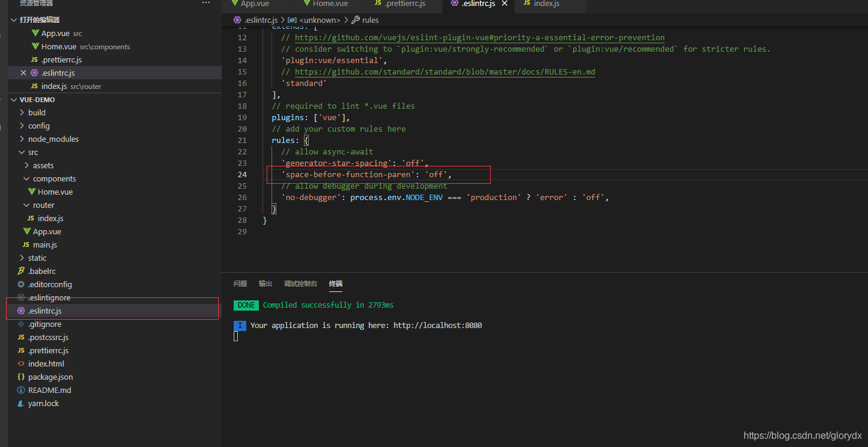
Task: Open the 输出 output panel tab
Action: [266, 284]
